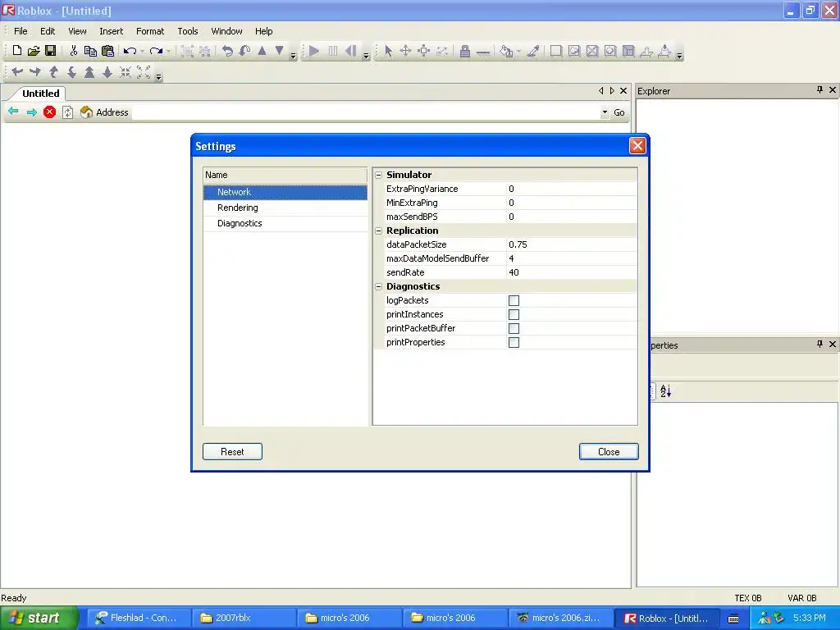
Task: Open the Help menu
Action: [x=263, y=31]
